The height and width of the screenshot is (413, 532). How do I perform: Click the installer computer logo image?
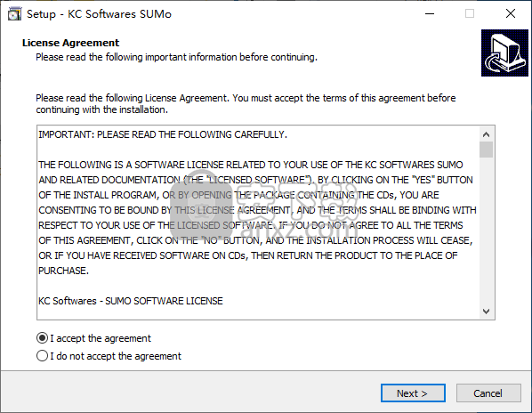(504, 53)
